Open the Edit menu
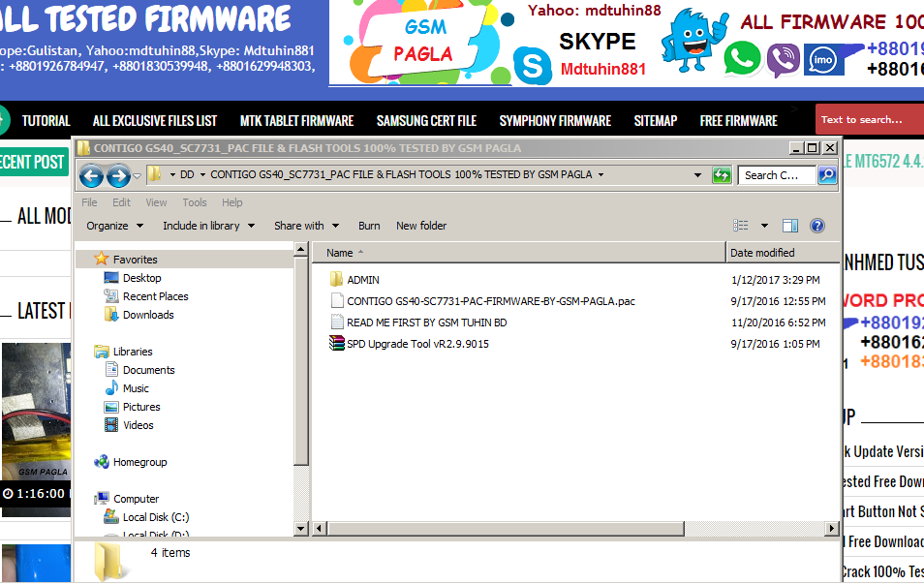 coord(121,202)
